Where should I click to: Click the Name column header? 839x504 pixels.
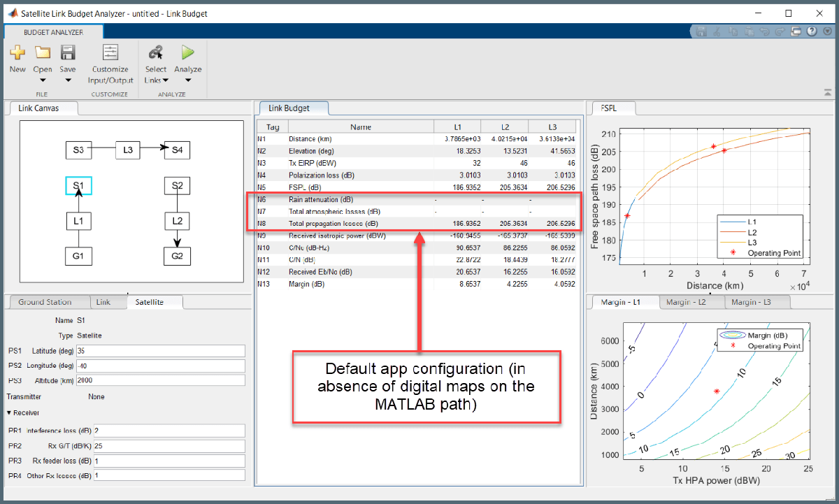point(361,127)
